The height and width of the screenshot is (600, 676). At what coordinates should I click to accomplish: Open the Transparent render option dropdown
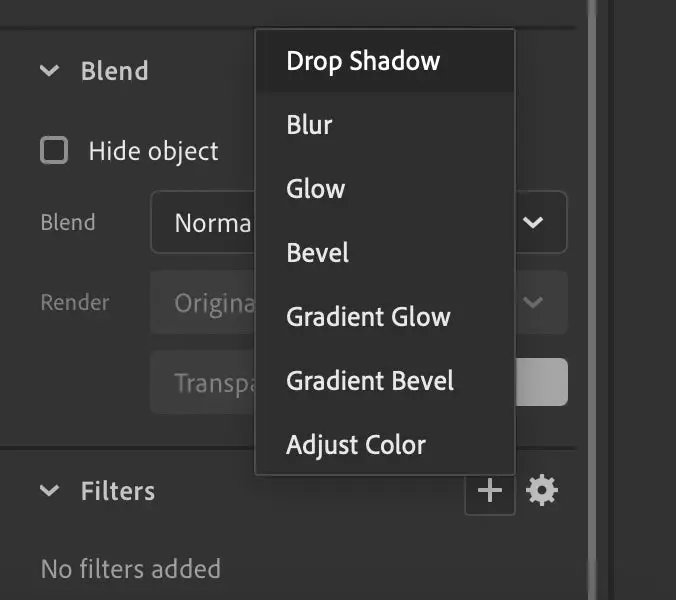coord(203,382)
